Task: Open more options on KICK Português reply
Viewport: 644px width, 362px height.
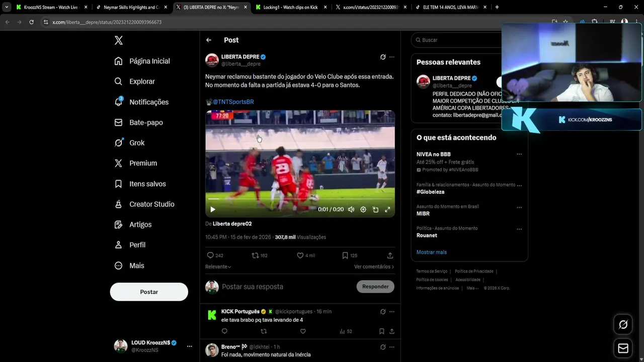Action: [x=392, y=312]
